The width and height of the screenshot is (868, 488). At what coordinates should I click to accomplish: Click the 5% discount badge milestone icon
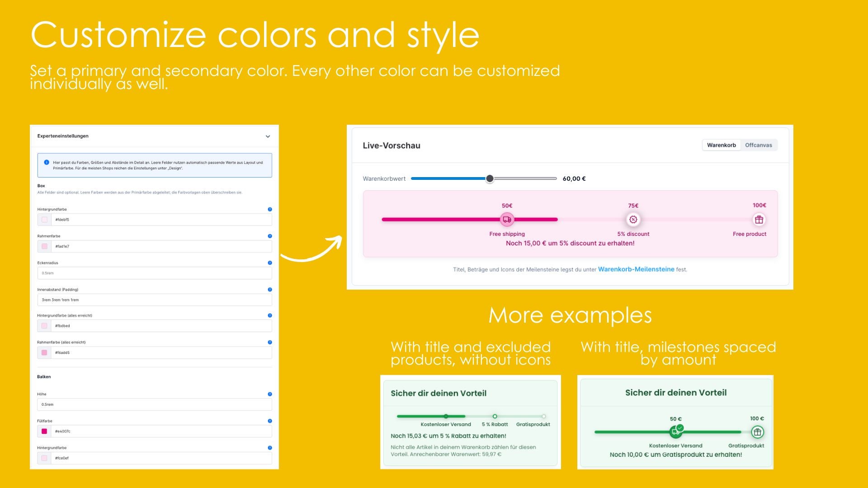633,220
